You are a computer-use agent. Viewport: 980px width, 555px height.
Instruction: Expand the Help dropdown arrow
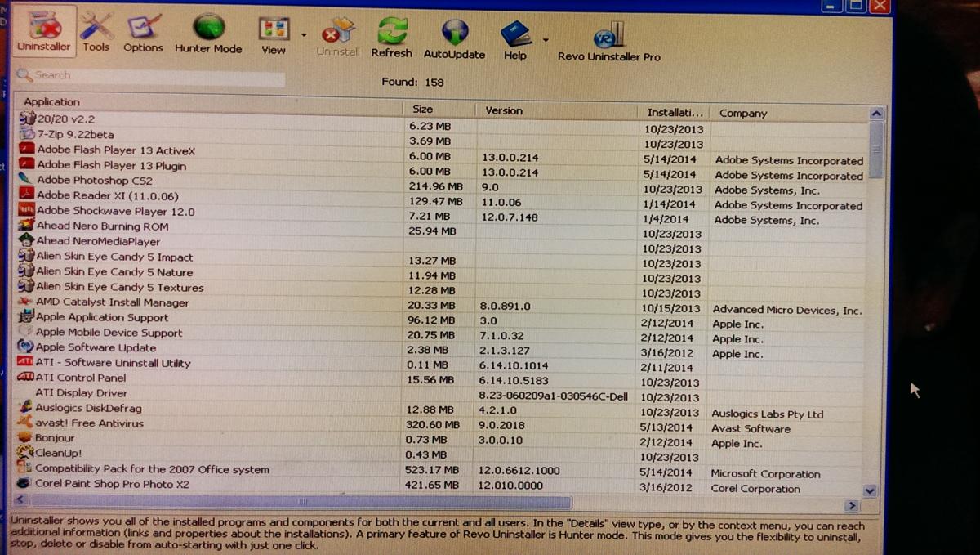click(x=545, y=39)
